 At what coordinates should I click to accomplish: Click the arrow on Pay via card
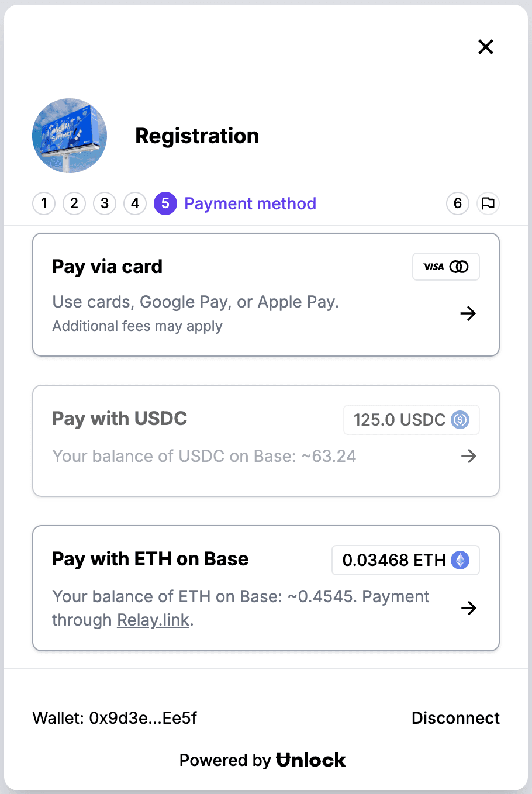click(468, 313)
